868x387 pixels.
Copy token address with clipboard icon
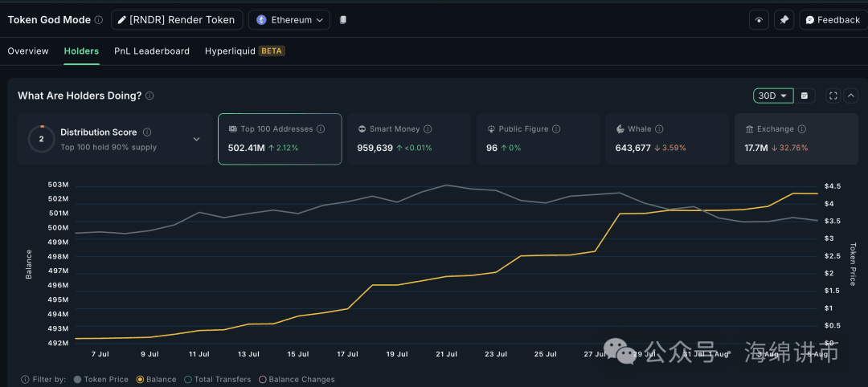point(342,20)
